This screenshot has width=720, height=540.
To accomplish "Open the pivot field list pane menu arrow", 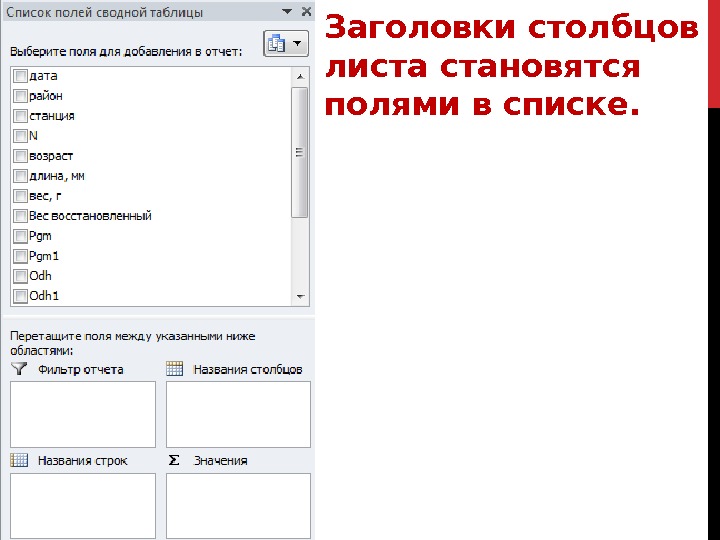I will click(287, 11).
